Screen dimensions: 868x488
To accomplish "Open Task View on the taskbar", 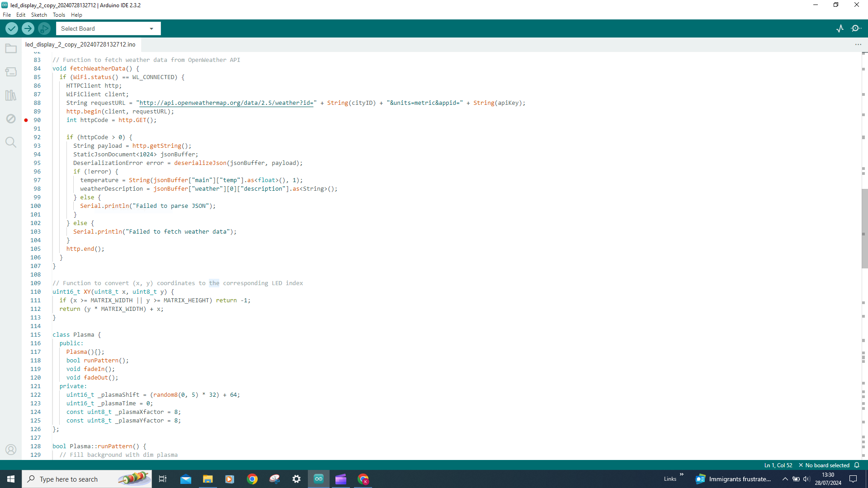I will tap(163, 479).
